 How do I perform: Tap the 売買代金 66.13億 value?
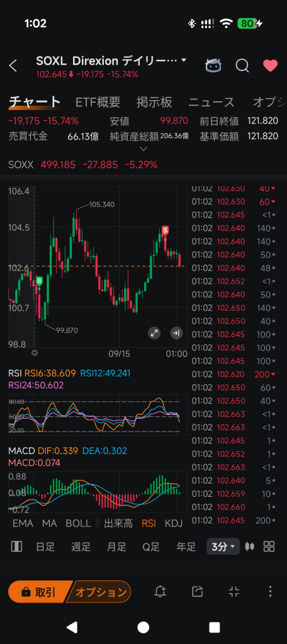[x=84, y=136]
